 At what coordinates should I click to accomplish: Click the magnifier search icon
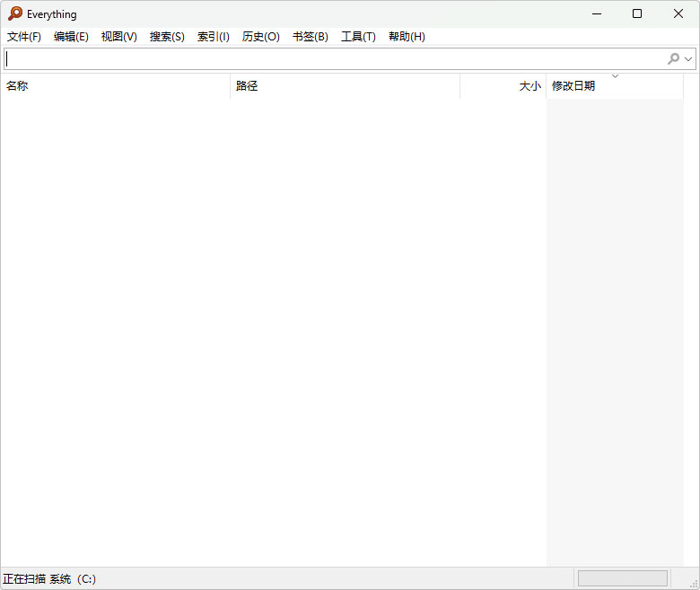click(x=673, y=58)
